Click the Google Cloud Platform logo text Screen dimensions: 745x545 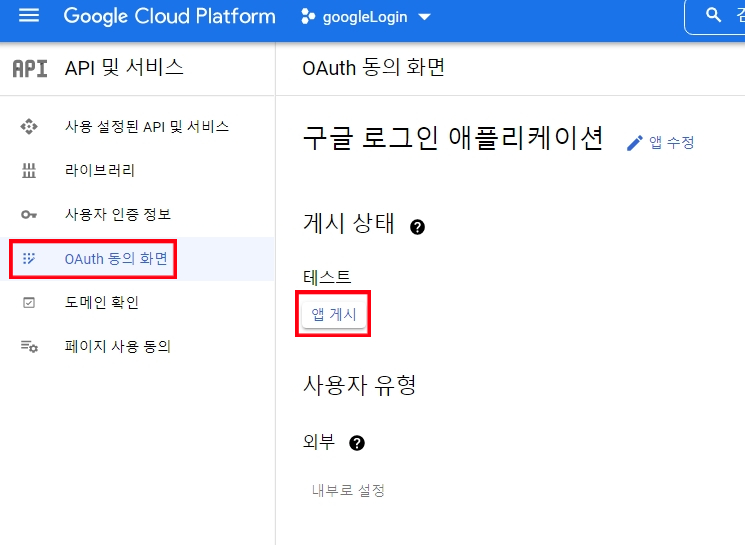pos(170,17)
